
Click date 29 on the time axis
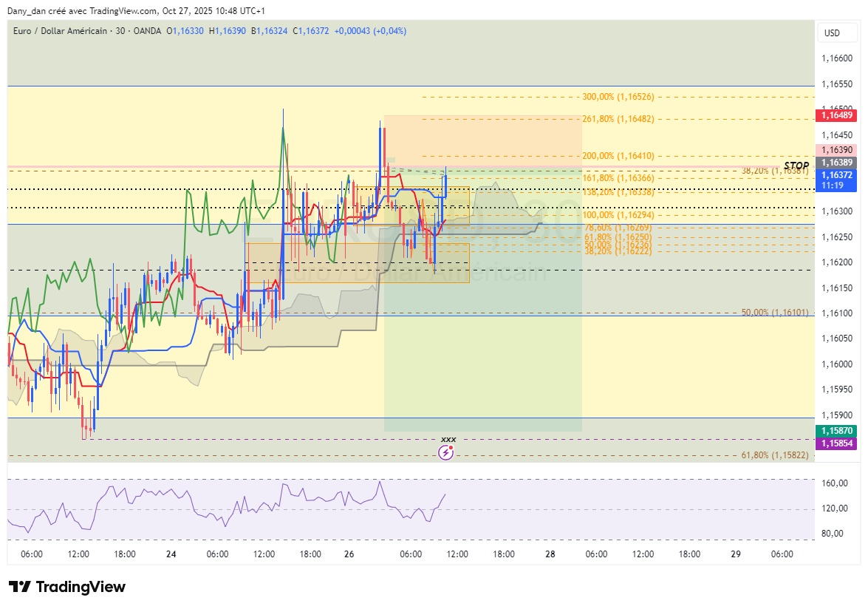[736, 554]
